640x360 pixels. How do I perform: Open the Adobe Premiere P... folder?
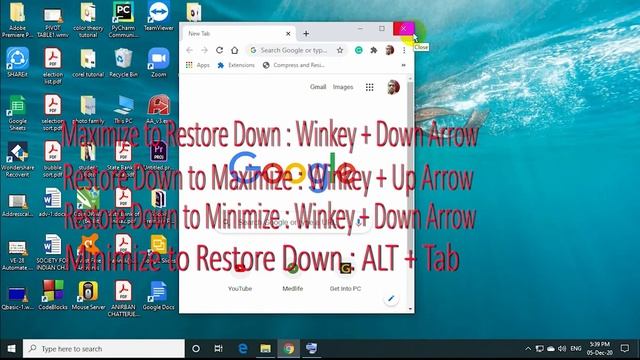(x=18, y=20)
